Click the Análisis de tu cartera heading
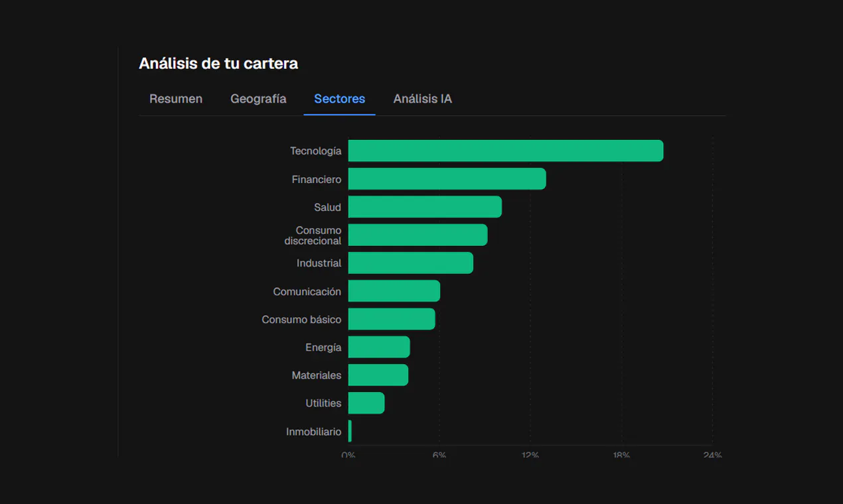The height and width of the screenshot is (504, 843). point(218,64)
